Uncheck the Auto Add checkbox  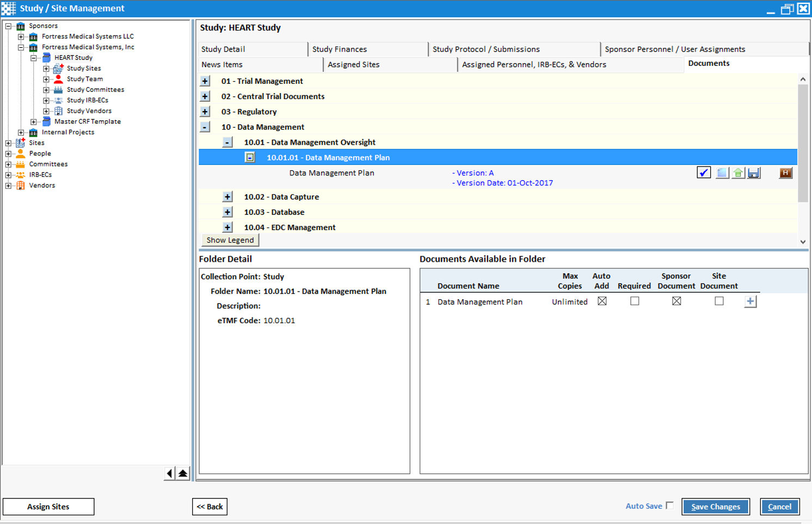point(602,301)
